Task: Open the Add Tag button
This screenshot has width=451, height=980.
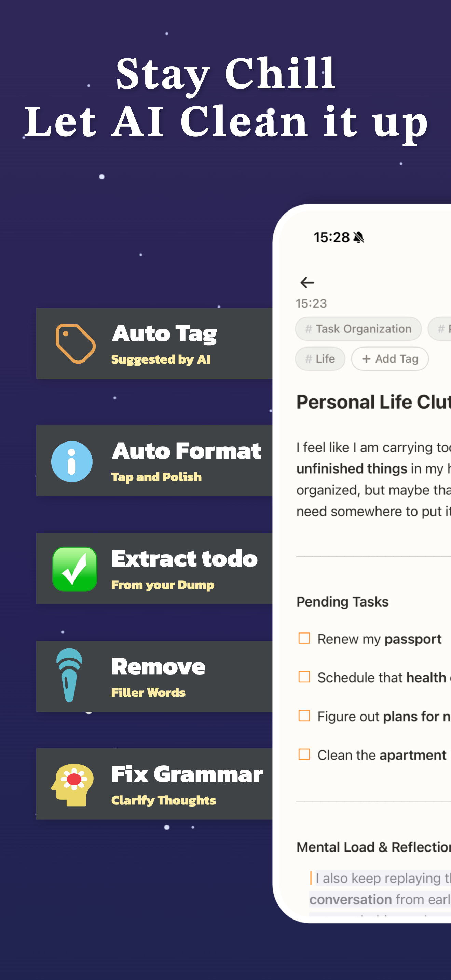Action: tap(389, 359)
